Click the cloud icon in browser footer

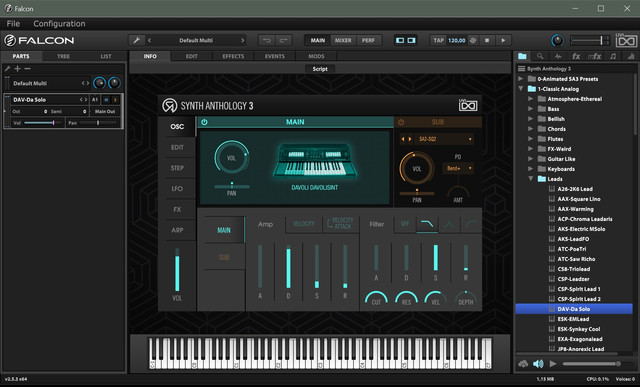point(523,364)
